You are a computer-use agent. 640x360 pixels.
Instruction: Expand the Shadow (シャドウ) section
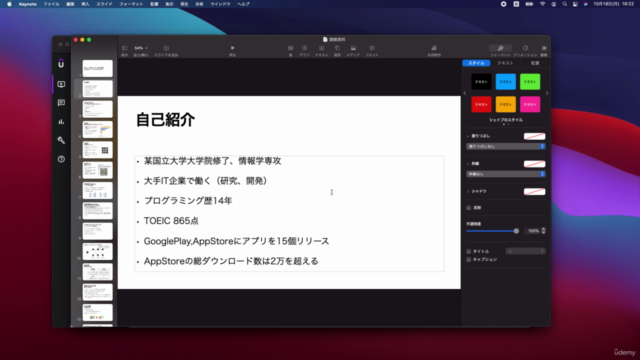(468, 191)
